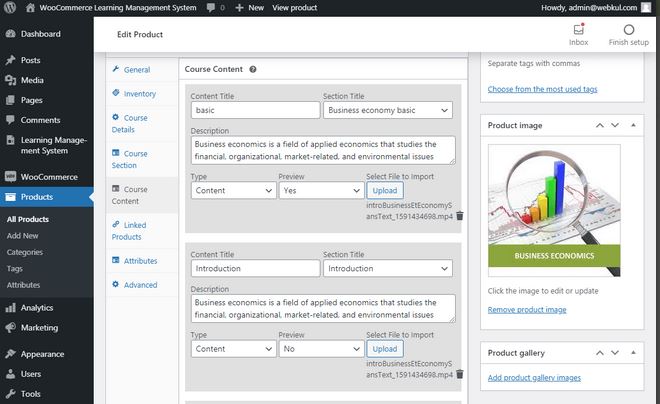Open the Preview dropdown set to Yes

[x=321, y=191]
